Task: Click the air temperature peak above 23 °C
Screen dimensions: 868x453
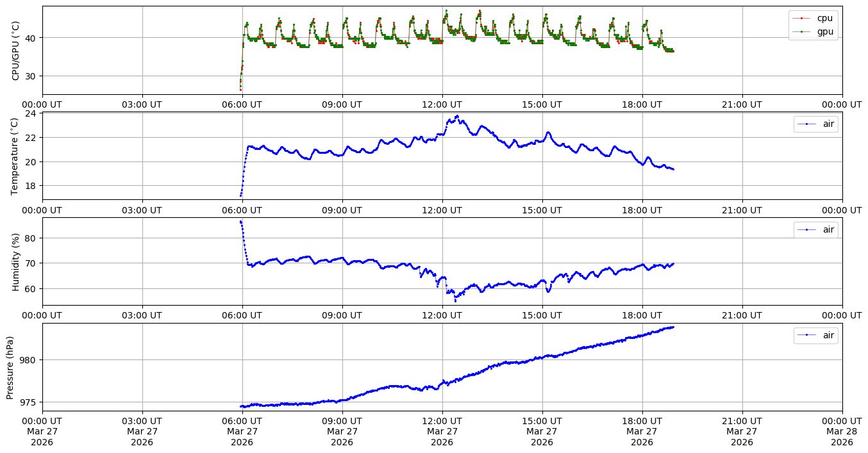Action: (457, 116)
